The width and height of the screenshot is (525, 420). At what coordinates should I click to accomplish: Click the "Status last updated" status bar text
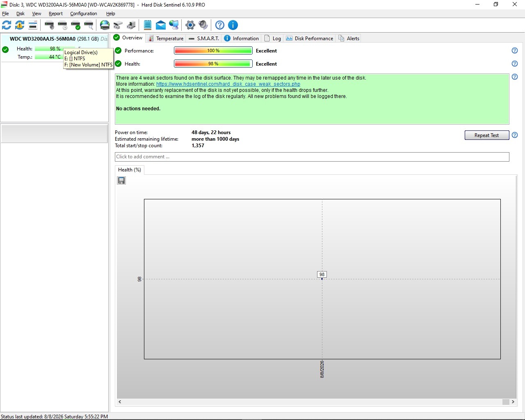click(x=55, y=417)
